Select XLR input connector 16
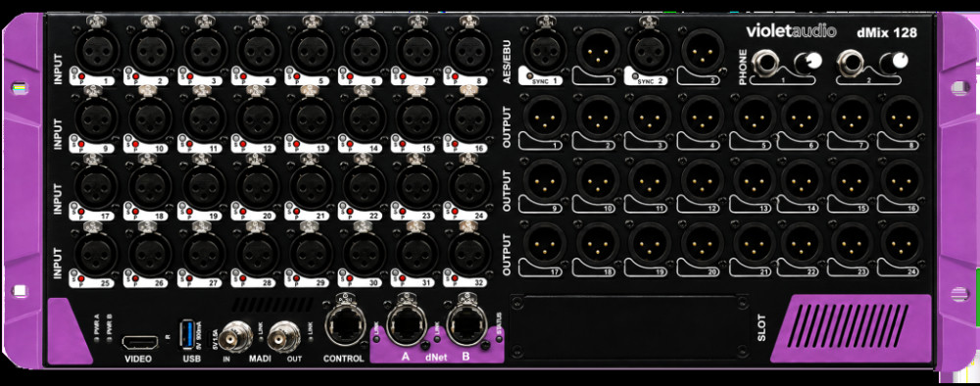This screenshot has height=386, width=980. coord(470,118)
